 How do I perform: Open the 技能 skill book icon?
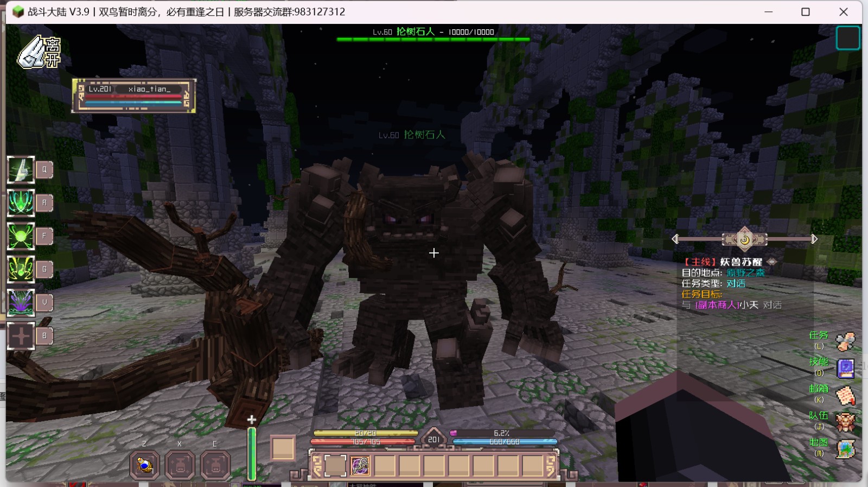tap(845, 369)
